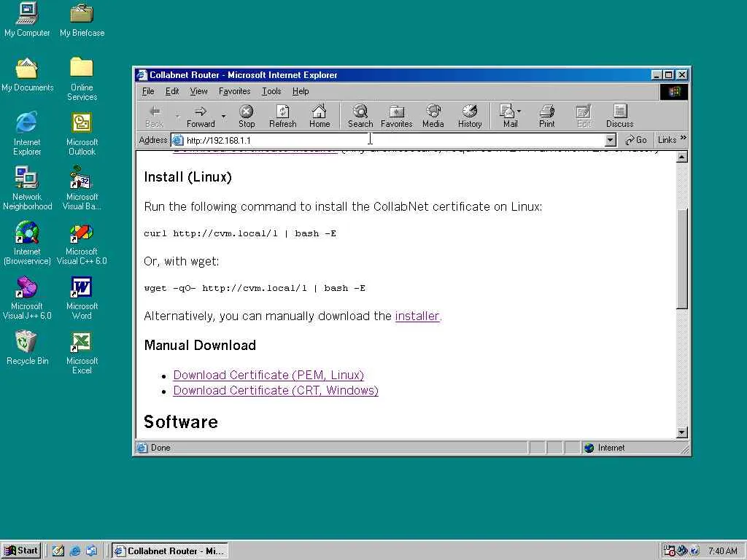Select Microsoft Excel desktop shortcut
This screenshot has width=747, height=560.
point(82,353)
